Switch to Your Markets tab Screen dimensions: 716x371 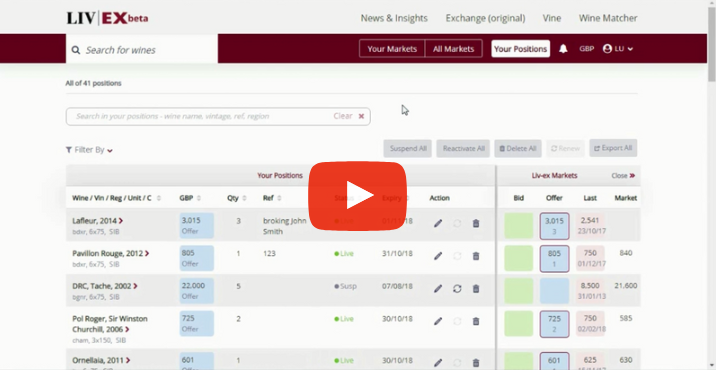click(392, 49)
